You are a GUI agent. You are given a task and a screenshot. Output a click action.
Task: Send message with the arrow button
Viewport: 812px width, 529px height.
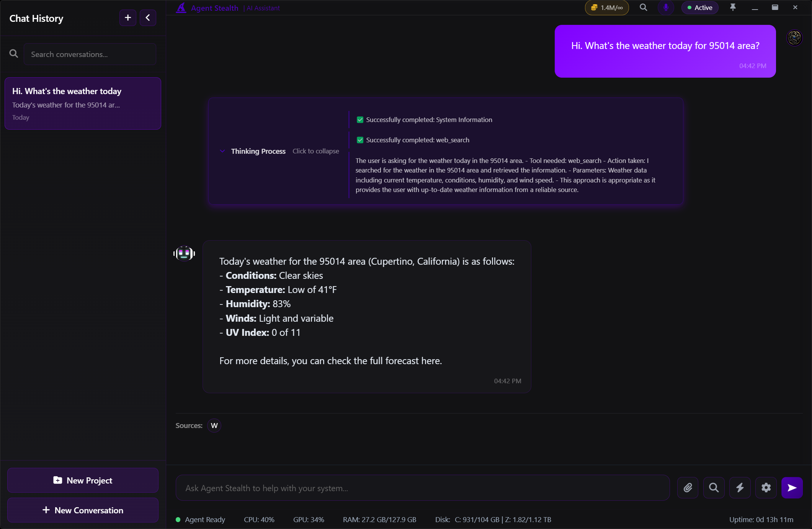[x=792, y=488]
